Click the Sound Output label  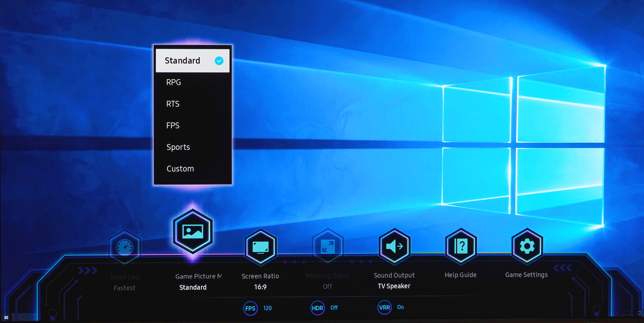pos(394,275)
